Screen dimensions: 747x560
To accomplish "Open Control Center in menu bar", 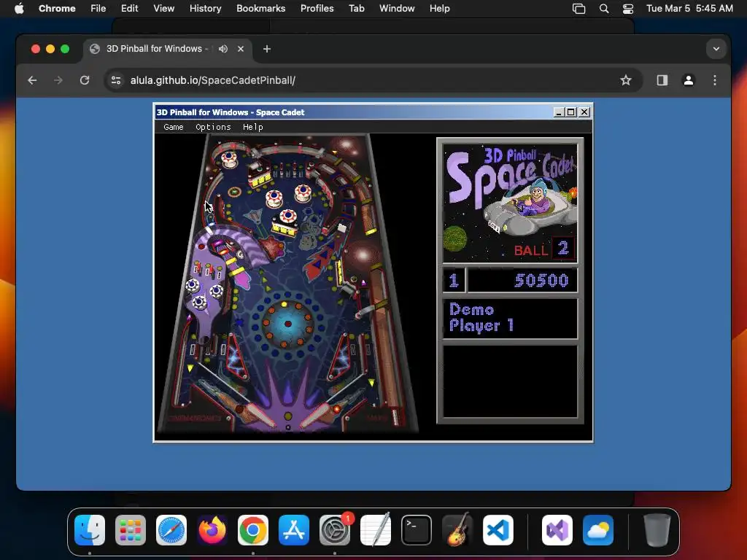I will [x=628, y=9].
